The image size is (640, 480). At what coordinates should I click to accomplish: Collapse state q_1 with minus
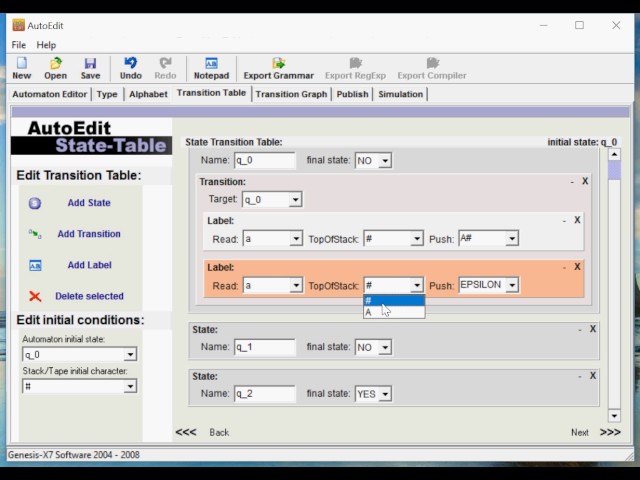coord(580,330)
